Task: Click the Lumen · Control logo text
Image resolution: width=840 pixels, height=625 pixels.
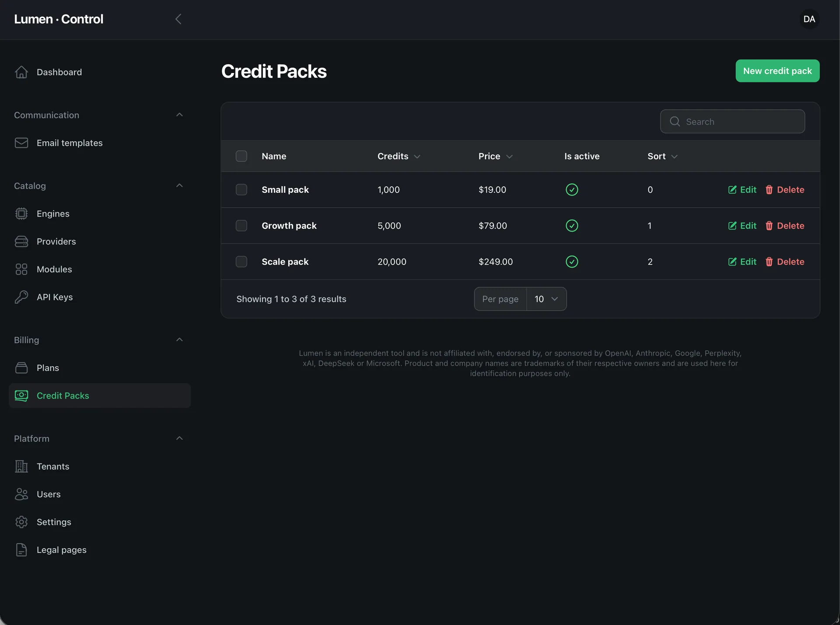Action: pyautogui.click(x=59, y=19)
